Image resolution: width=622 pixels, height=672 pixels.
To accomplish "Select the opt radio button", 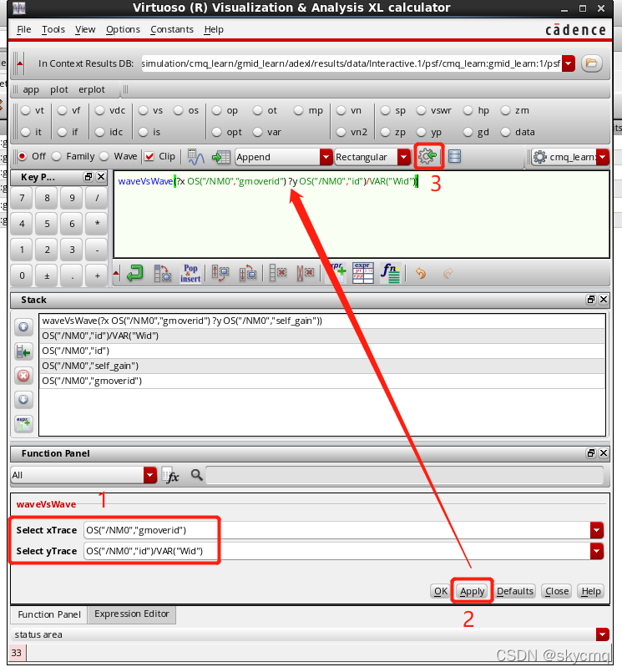I will 217,132.
